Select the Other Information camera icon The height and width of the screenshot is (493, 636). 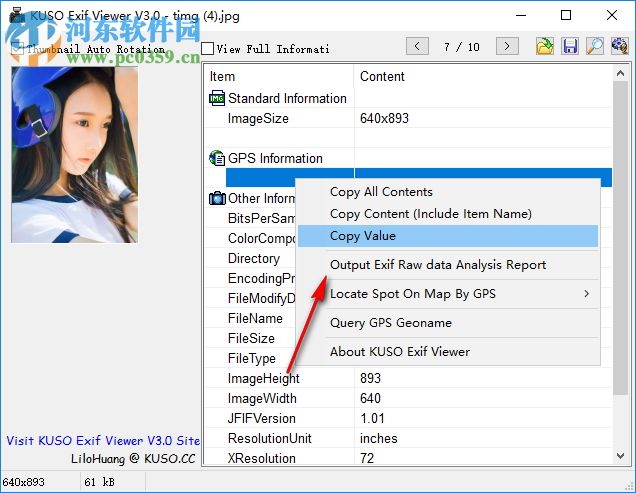point(217,198)
